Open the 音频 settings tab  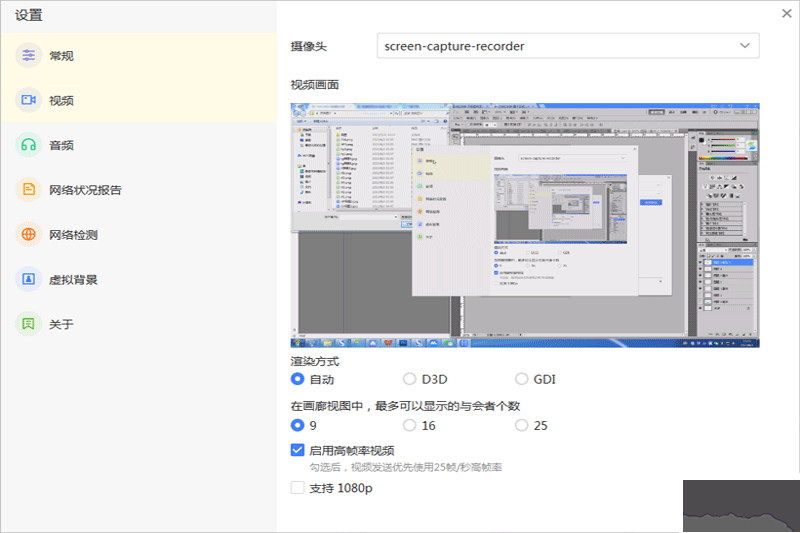(x=62, y=145)
